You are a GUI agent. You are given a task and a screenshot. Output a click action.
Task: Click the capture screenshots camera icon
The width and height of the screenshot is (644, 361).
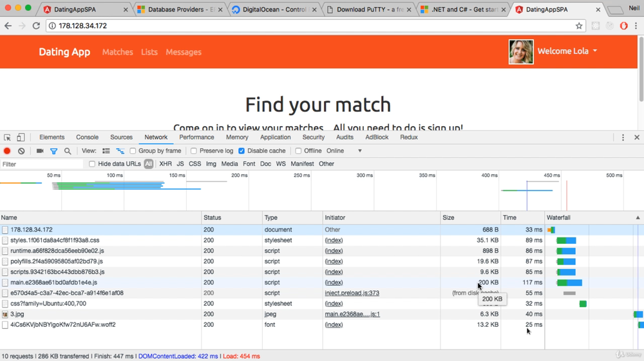click(x=40, y=151)
